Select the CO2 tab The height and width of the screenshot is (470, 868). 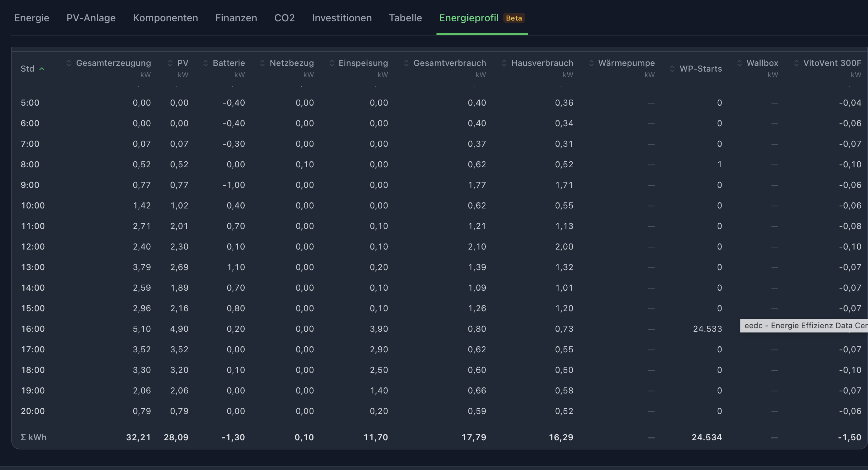pyautogui.click(x=285, y=18)
